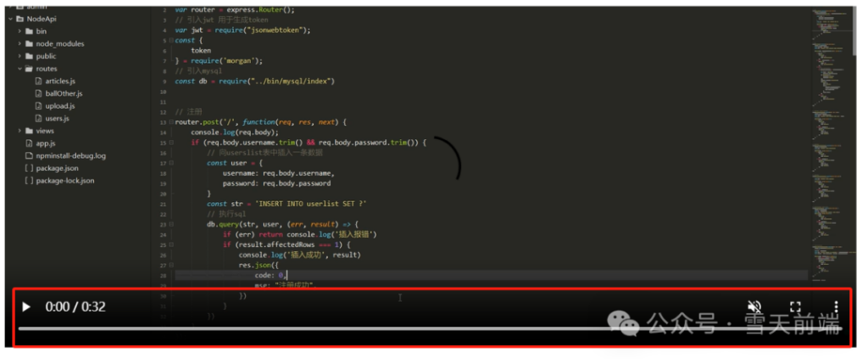The image size is (868, 359).
Task: Play the video with the play button
Action: [x=26, y=307]
